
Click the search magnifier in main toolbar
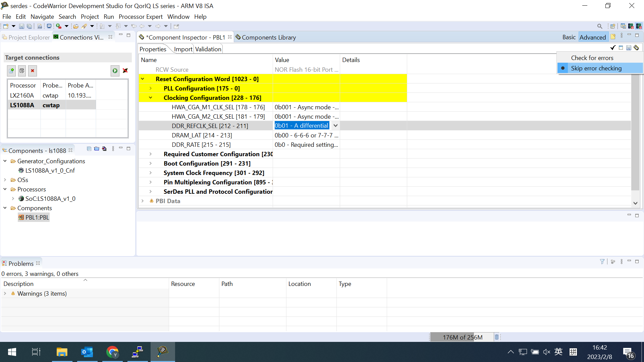(600, 26)
